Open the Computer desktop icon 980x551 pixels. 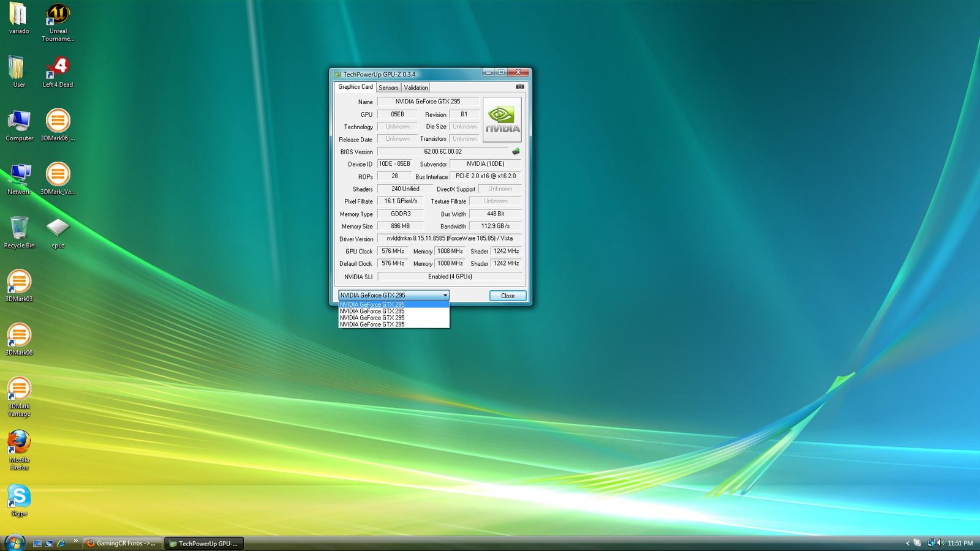tap(19, 126)
